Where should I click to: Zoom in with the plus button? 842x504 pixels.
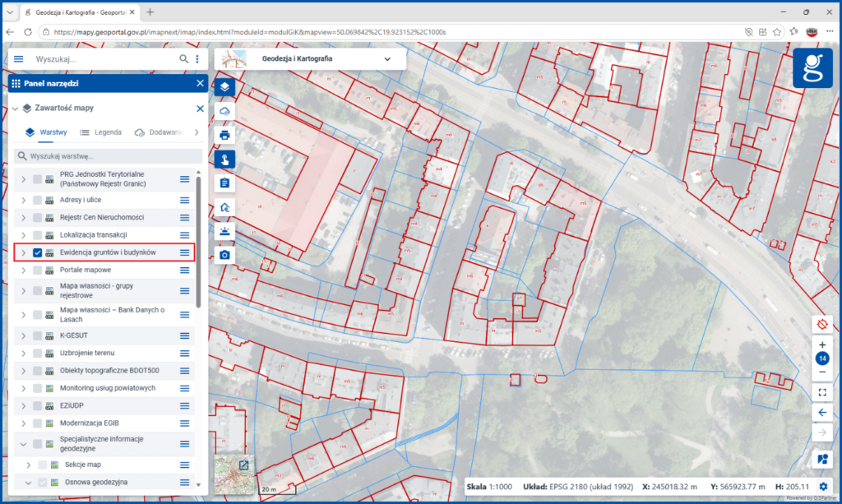pyautogui.click(x=822, y=344)
